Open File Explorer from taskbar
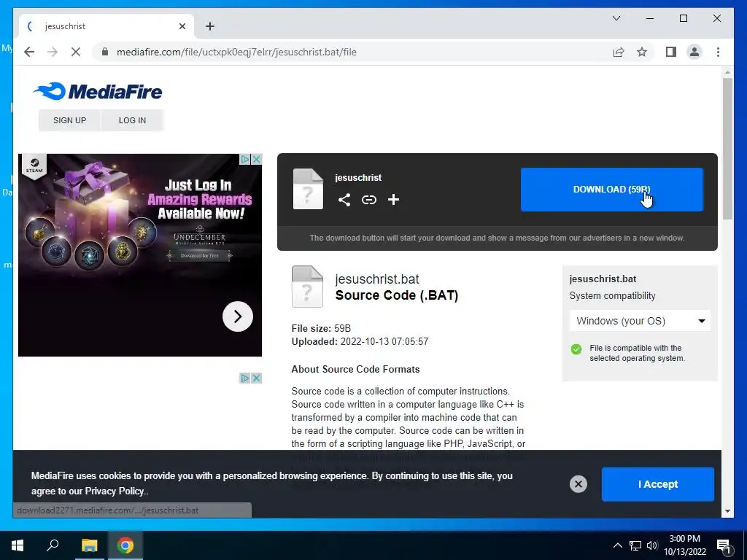This screenshot has height=560, width=747. click(89, 545)
